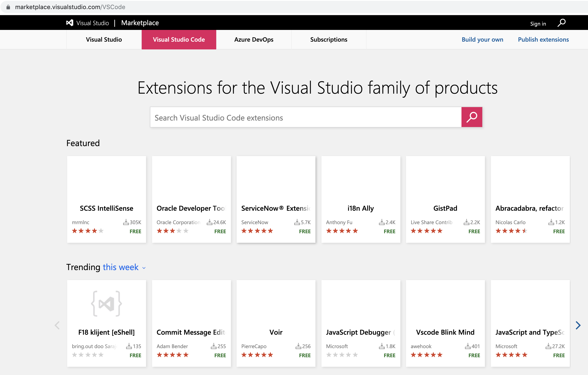Click the chevron next to this week
Screen dimensions: 588x375
[x=144, y=268]
